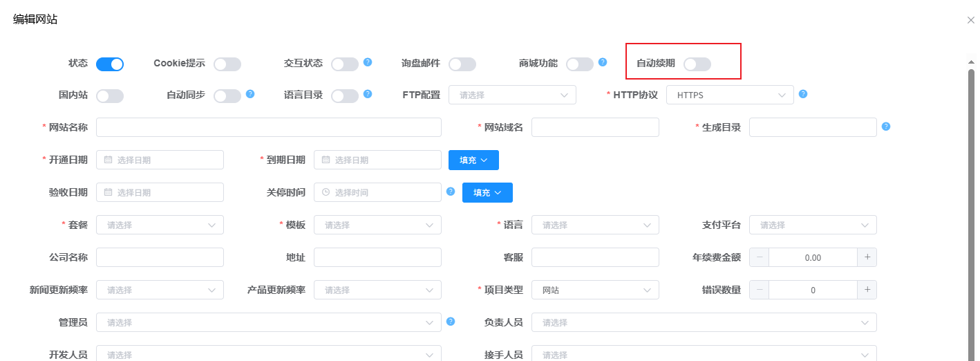This screenshot has height=361, width=980.
Task: Turn on the Cookie提示 switch
Action: pos(227,64)
